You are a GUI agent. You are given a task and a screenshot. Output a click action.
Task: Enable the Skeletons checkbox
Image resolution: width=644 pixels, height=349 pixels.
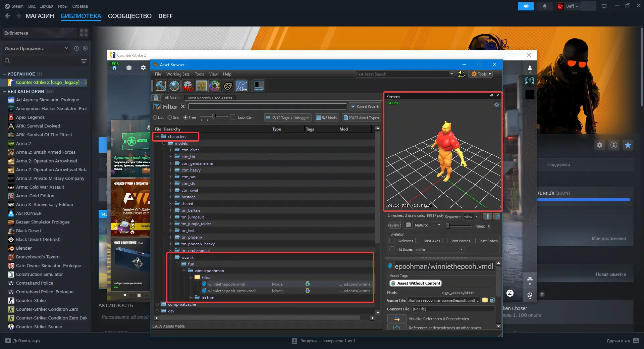click(392, 241)
